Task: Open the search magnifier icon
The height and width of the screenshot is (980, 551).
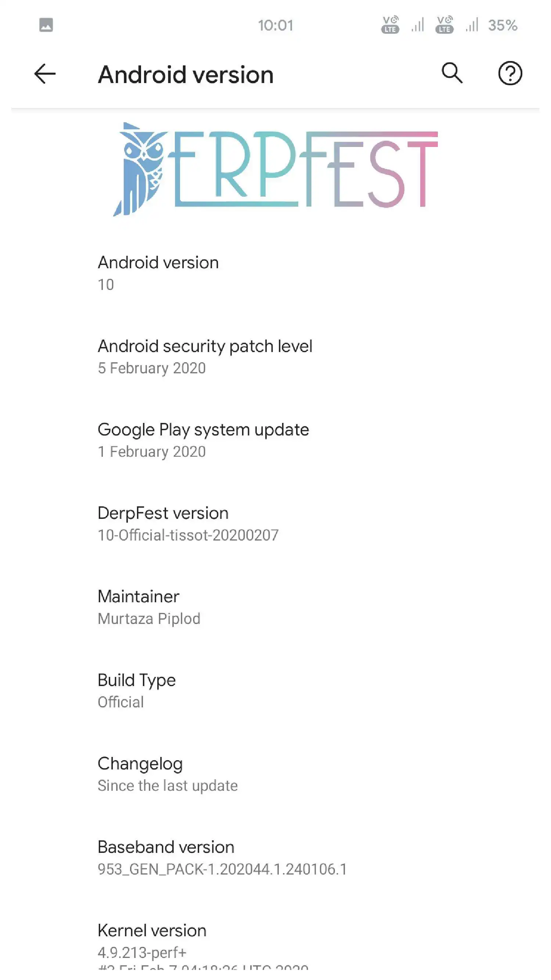Action: coord(452,73)
